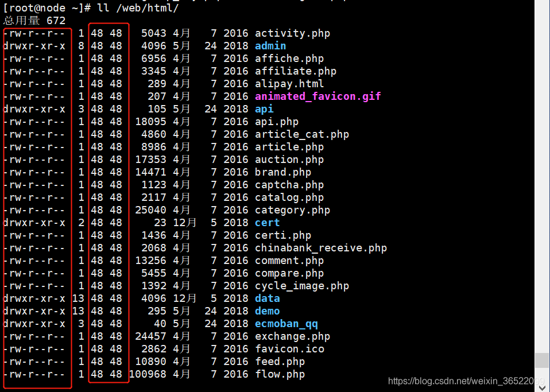Viewport: 550px width, 392px height.
Task: Select the animated_favicon.gif entry
Action: [x=317, y=96]
